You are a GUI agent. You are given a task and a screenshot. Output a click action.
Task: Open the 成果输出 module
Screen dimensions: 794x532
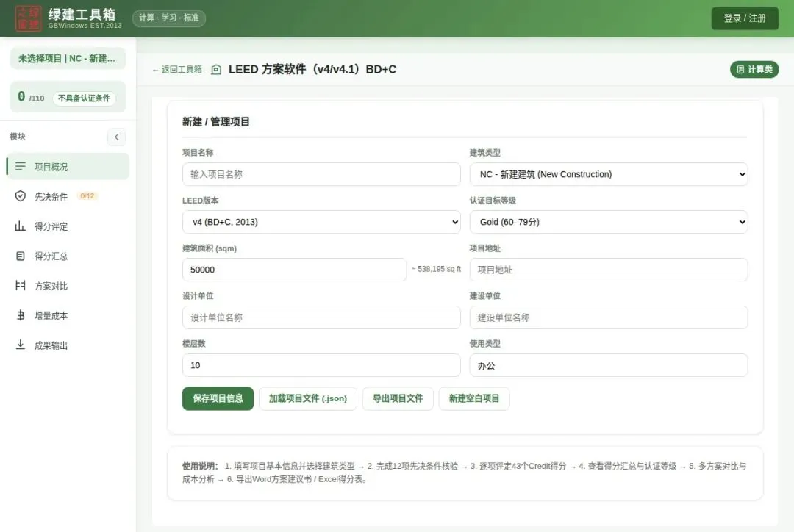(68, 345)
